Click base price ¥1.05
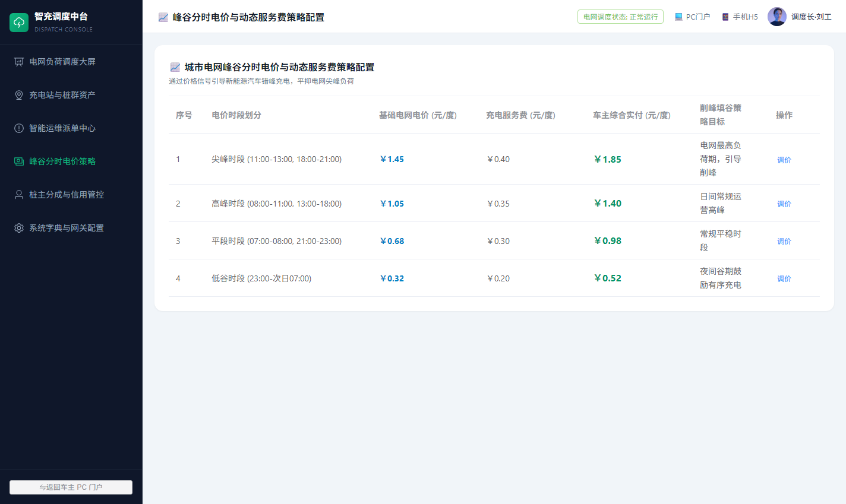Viewport: 846px width, 504px height. coord(392,204)
